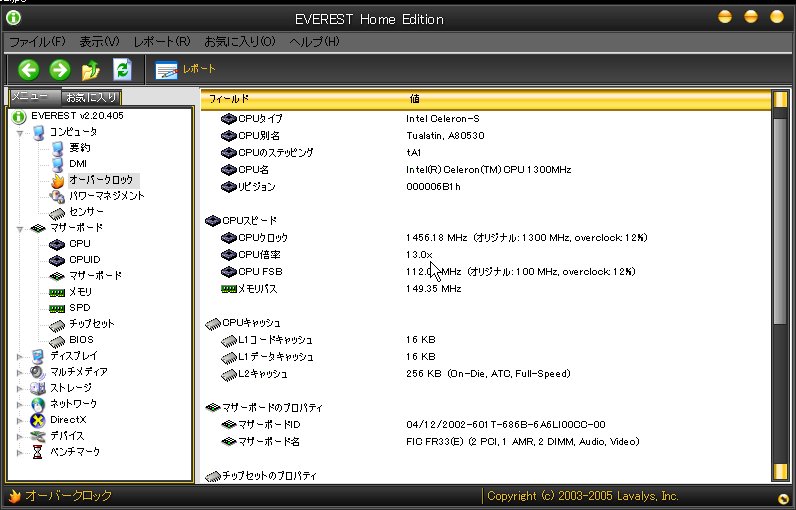Select the CPUタイプ row
The width and height of the screenshot is (796, 510).
point(486,119)
